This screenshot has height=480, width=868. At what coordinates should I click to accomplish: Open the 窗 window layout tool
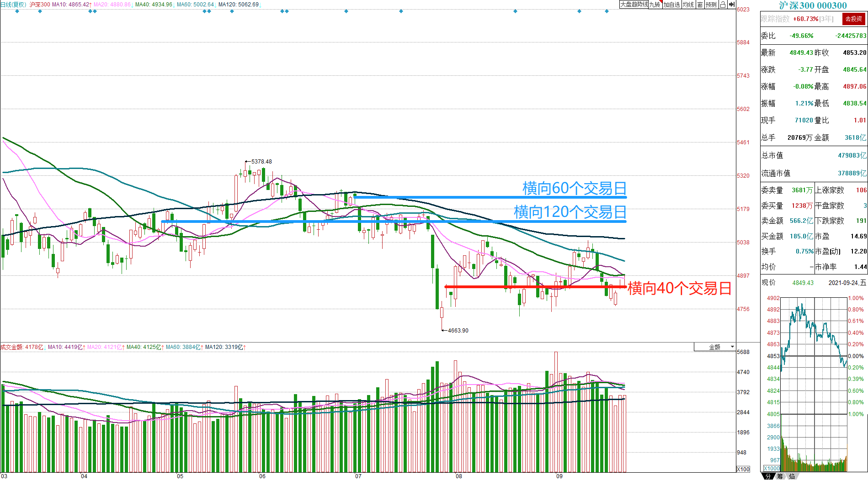click(700, 5)
